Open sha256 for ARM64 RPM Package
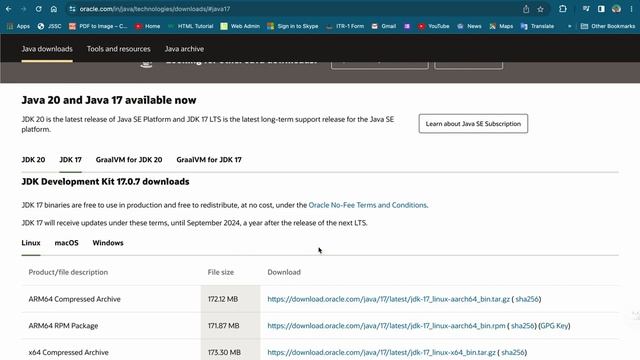Image resolution: width=640 pixels, height=360 pixels. pos(522,326)
